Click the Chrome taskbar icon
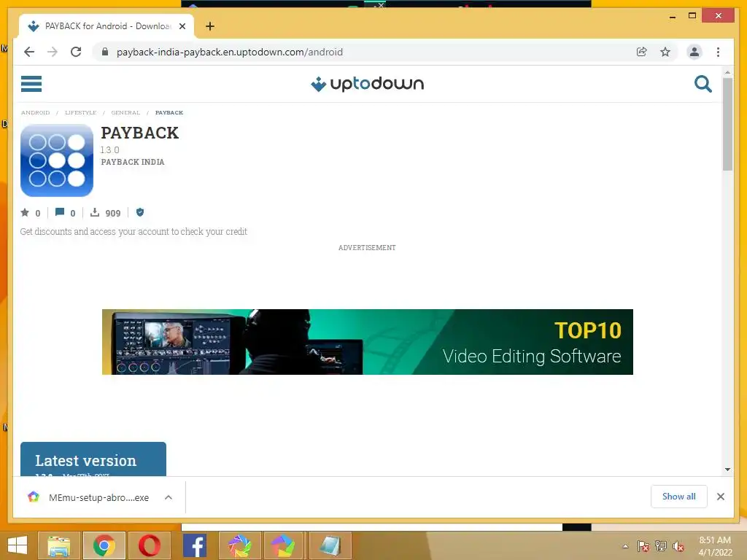747x560 pixels. [104, 545]
